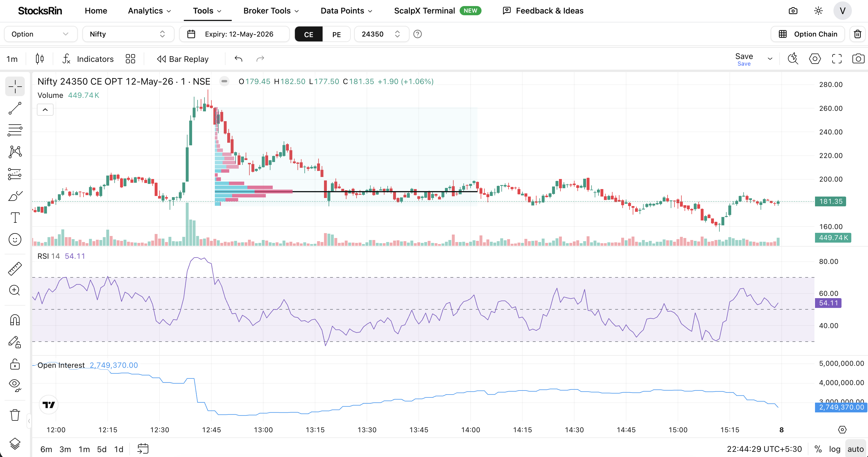
Task: Select the trend line drawing tool
Action: (x=15, y=108)
